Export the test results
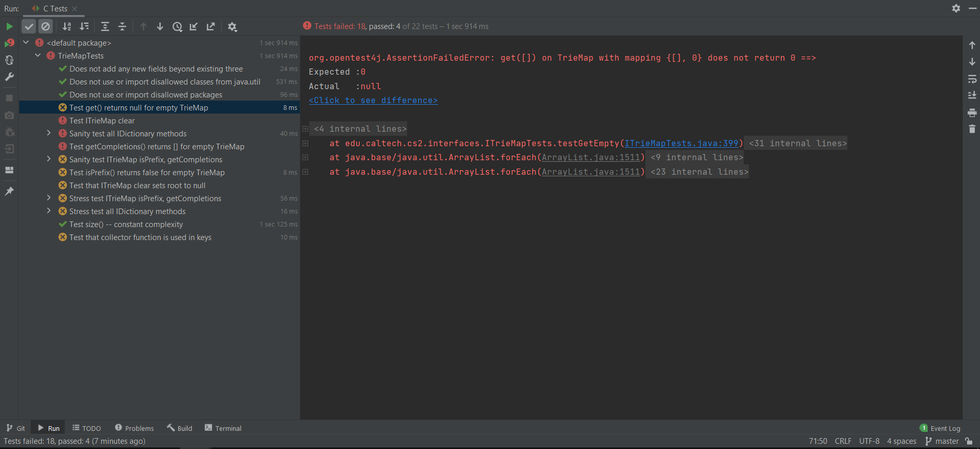The image size is (980, 449). coord(211,26)
